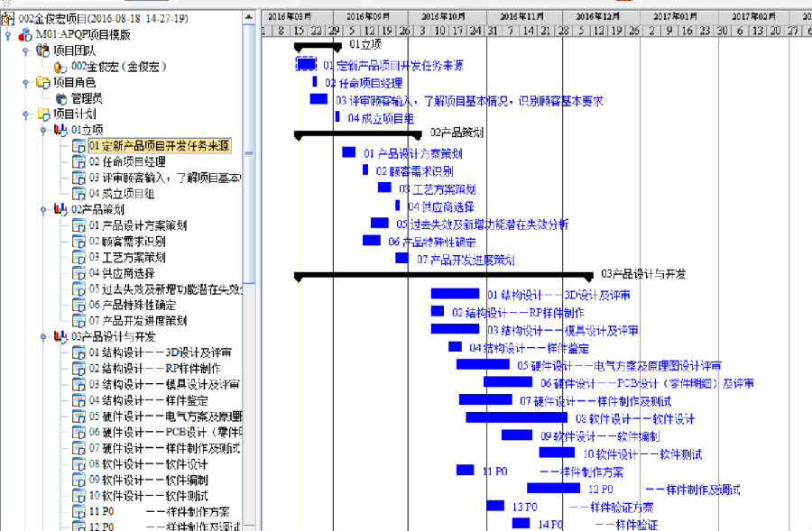
Task: Click Gantt bar for 01 产品设计方案策划
Action: 348,152
